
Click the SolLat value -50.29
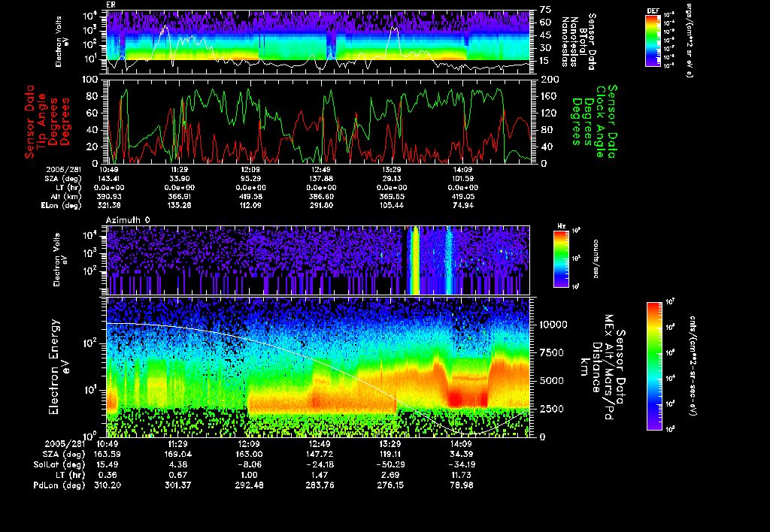click(390, 464)
